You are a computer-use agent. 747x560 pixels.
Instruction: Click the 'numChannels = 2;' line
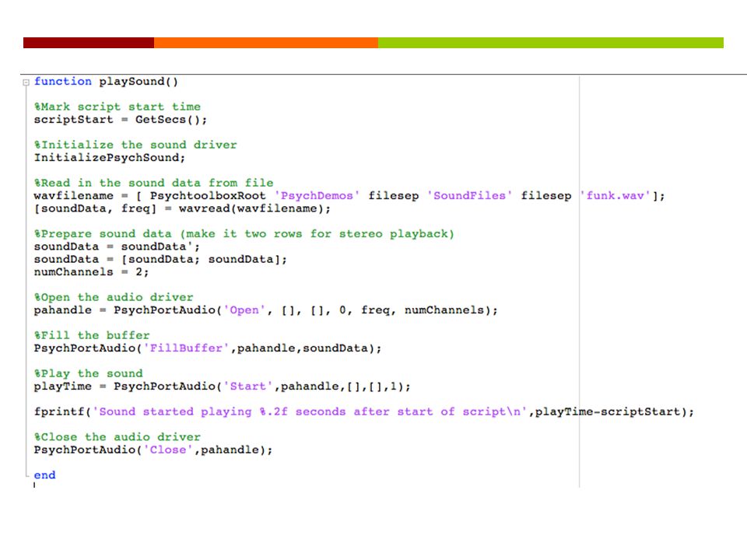(x=92, y=272)
